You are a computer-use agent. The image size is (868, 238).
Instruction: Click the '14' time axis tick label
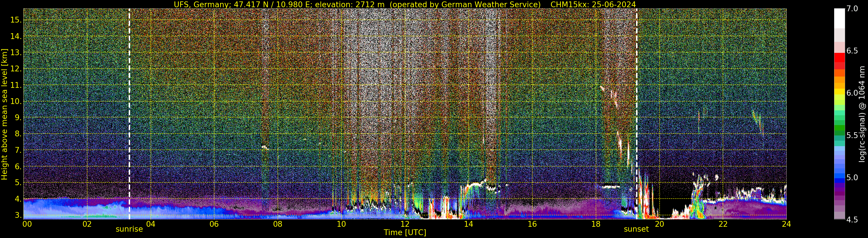click(x=468, y=224)
